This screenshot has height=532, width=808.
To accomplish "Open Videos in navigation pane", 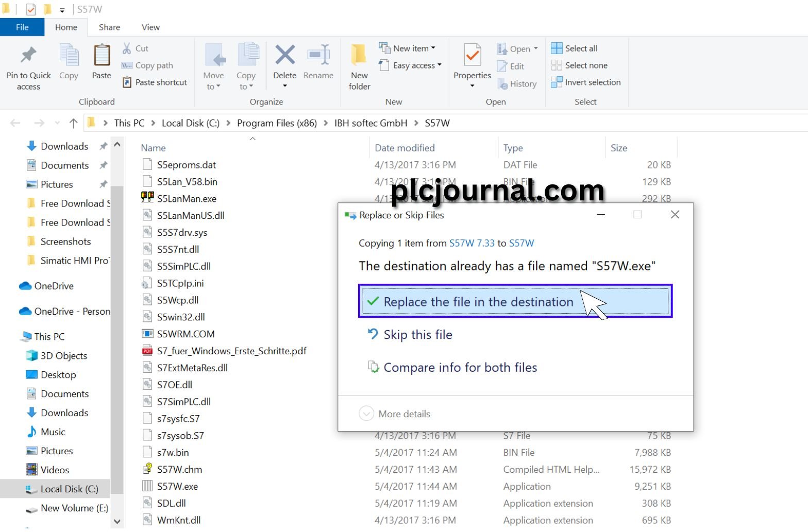I will pos(47,470).
